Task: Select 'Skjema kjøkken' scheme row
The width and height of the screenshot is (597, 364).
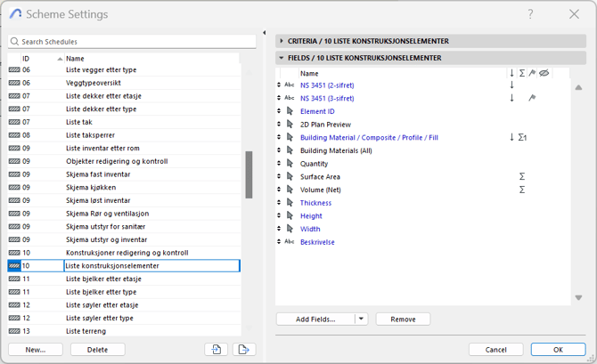Action: [93, 188]
